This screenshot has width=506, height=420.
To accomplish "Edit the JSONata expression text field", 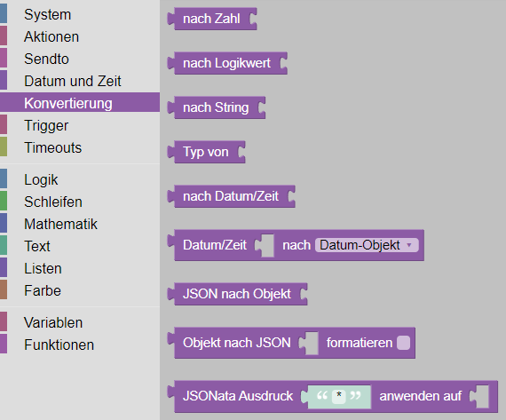I will click(x=339, y=396).
